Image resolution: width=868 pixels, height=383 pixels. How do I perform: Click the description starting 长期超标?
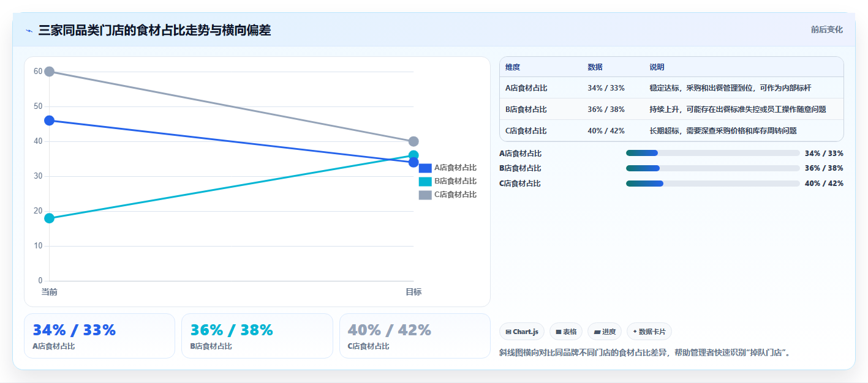tap(723, 131)
